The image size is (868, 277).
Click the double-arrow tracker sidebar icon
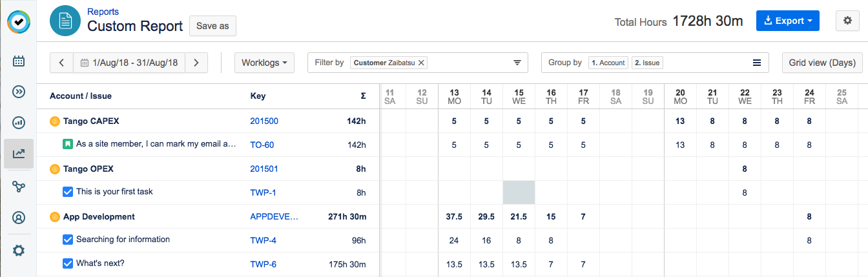[19, 92]
